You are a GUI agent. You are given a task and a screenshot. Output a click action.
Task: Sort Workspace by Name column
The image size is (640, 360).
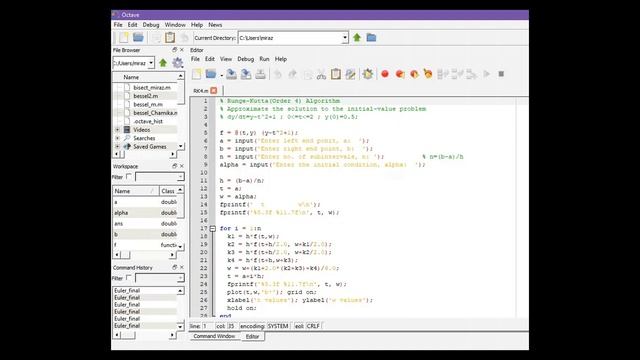point(136,191)
